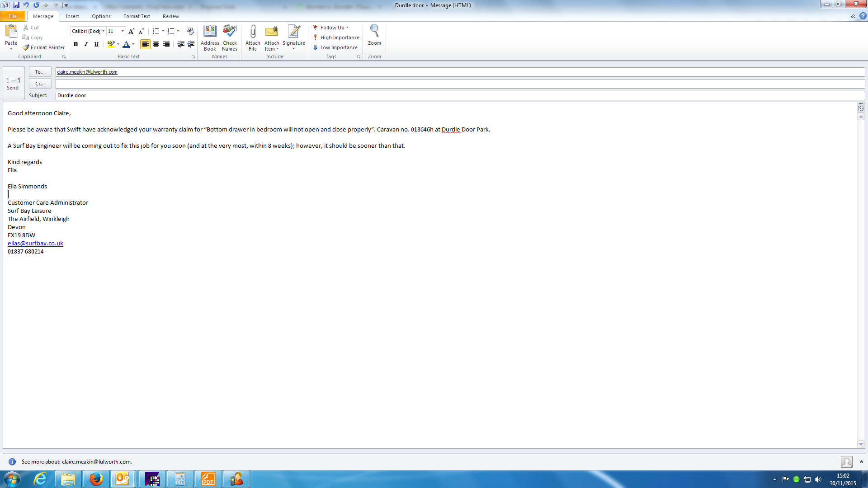Open the Format Text tab

[x=137, y=16]
